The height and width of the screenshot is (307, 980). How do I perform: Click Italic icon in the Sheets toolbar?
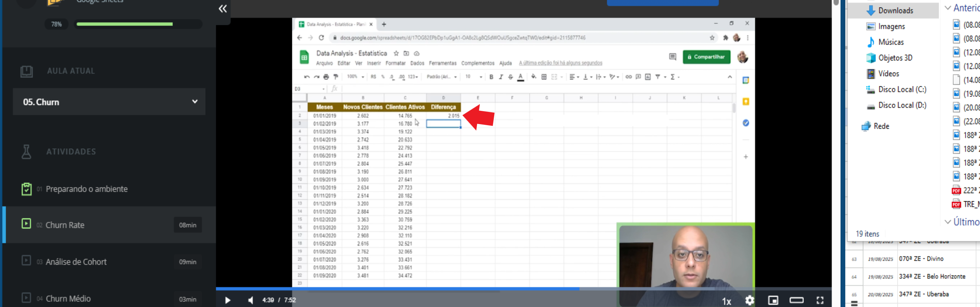pyautogui.click(x=501, y=77)
